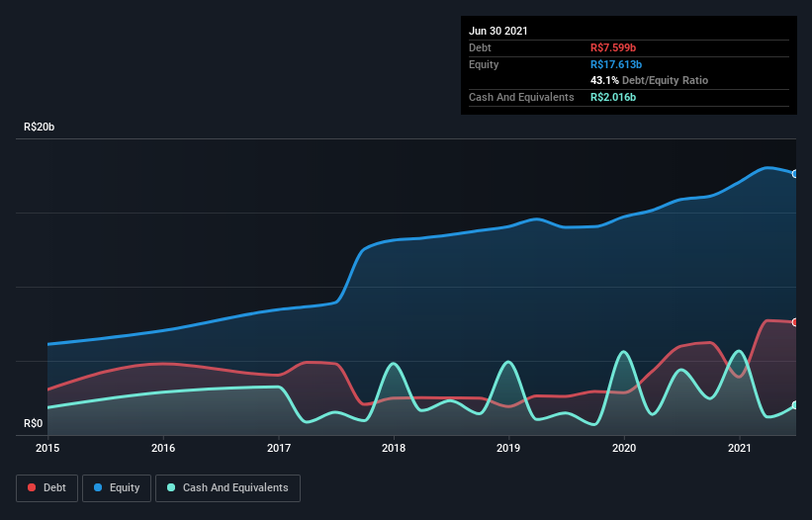The height and width of the screenshot is (520, 812).
Task: Click the 2016 axis label
Action: [163, 448]
